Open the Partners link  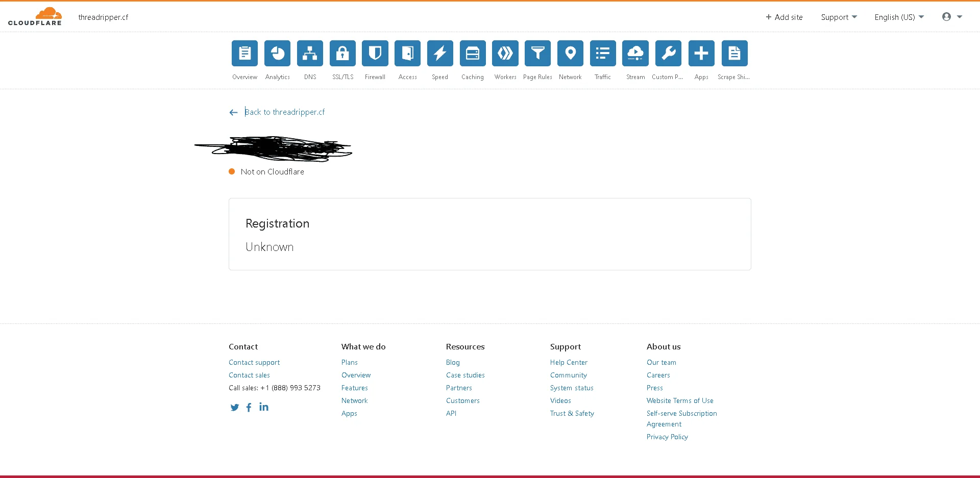point(459,388)
